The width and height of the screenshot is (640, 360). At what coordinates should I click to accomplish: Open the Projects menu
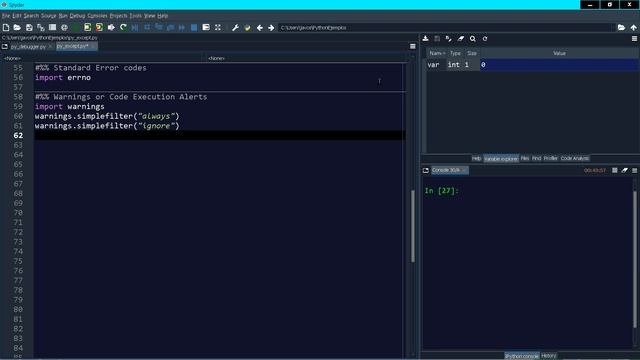pos(118,16)
